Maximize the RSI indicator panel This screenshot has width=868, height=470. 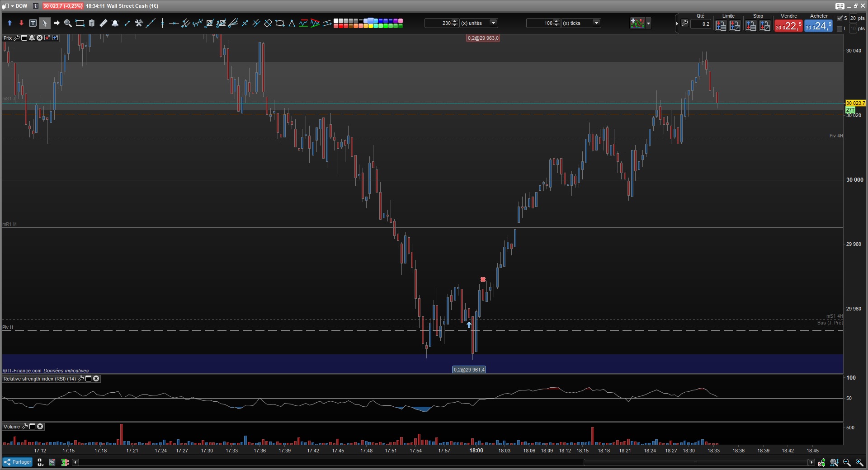pos(89,379)
